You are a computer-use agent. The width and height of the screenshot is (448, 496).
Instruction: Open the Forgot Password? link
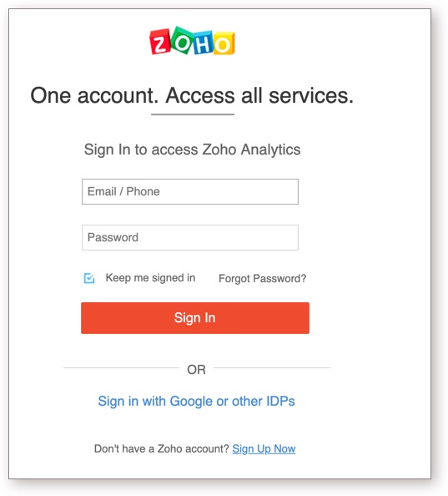click(x=263, y=278)
